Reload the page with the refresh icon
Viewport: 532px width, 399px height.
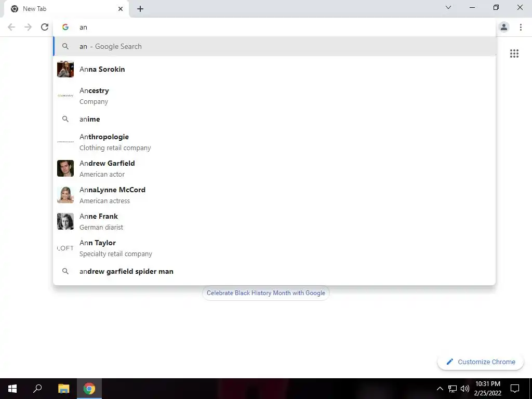coord(45,27)
